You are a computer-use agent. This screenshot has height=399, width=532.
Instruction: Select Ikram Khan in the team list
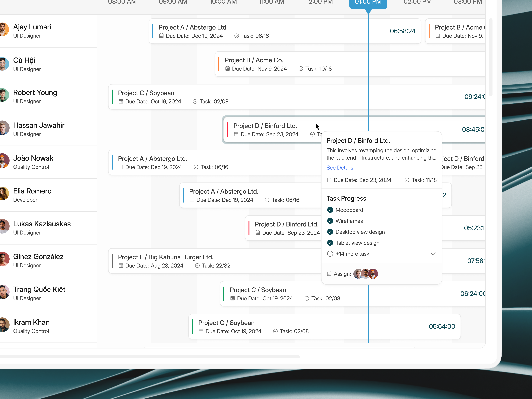click(x=31, y=322)
